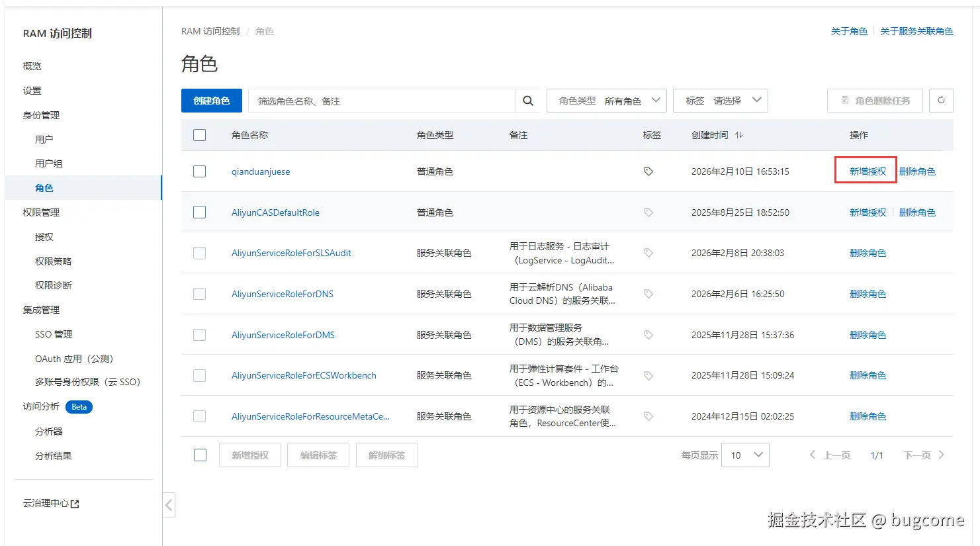Collapse the 权限管理 sidebar section

[41, 212]
